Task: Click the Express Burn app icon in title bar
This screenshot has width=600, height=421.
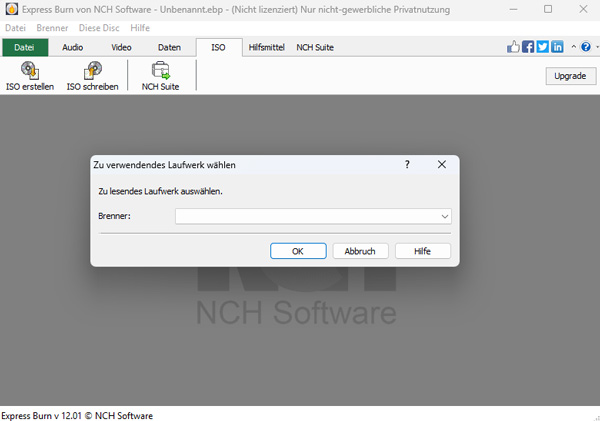Action: (x=11, y=9)
